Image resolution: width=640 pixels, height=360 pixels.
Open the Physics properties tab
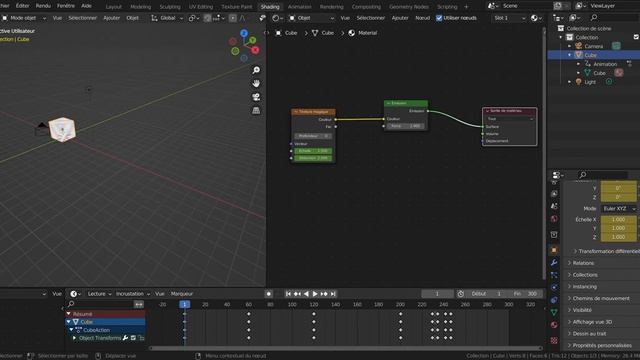pos(554,287)
